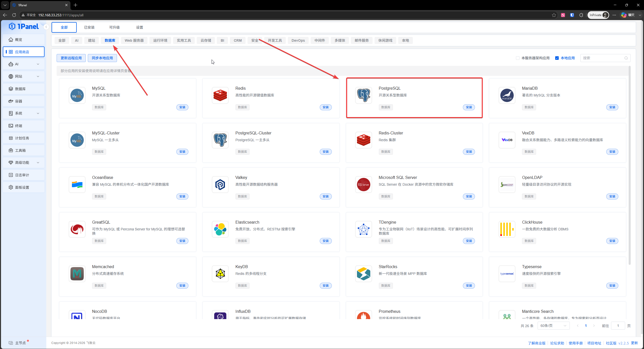
Task: Install the MariaDB app
Action: pyautogui.click(x=612, y=107)
